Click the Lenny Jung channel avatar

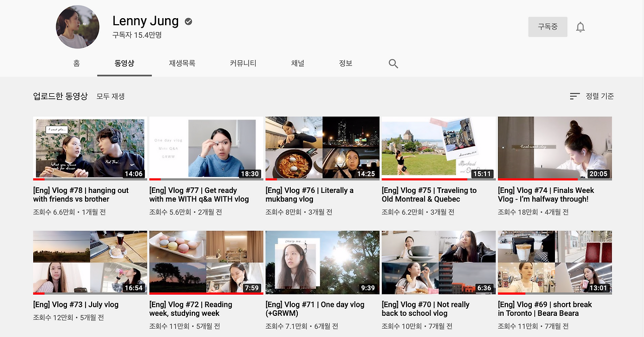77,27
